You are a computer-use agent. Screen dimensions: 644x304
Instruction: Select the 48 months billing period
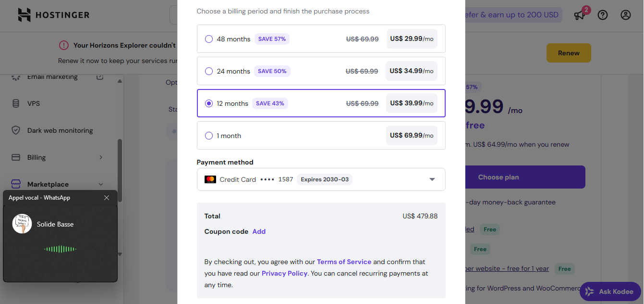click(x=321, y=39)
